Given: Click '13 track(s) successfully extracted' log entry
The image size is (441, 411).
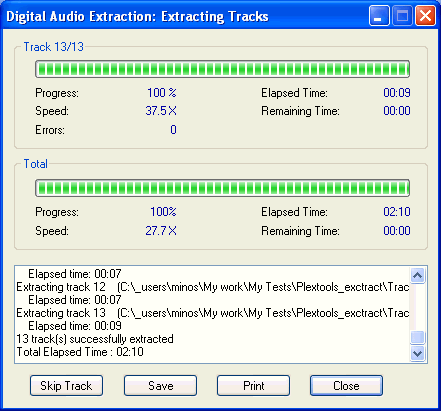Looking at the screenshot, I should [95, 339].
